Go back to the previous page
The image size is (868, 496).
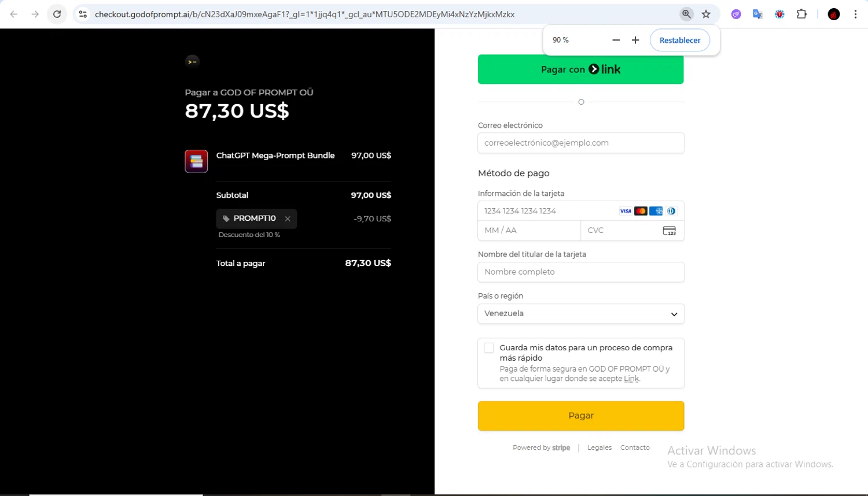click(x=14, y=14)
